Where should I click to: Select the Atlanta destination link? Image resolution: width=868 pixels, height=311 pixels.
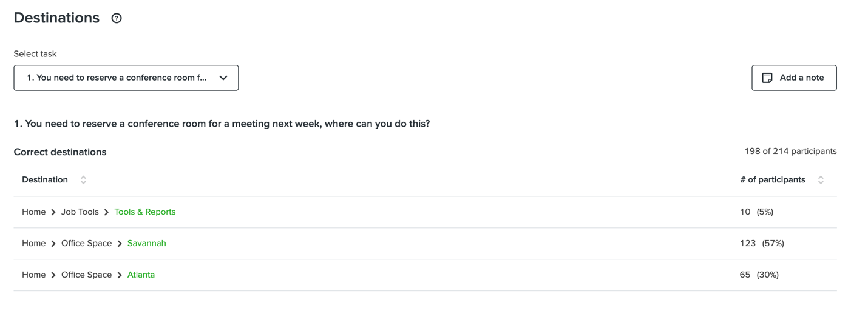point(141,275)
